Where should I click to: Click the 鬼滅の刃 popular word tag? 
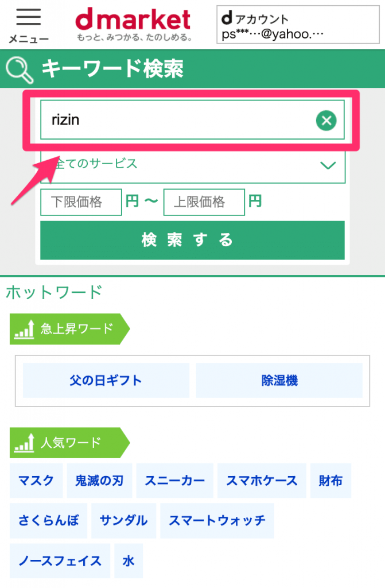tap(99, 481)
